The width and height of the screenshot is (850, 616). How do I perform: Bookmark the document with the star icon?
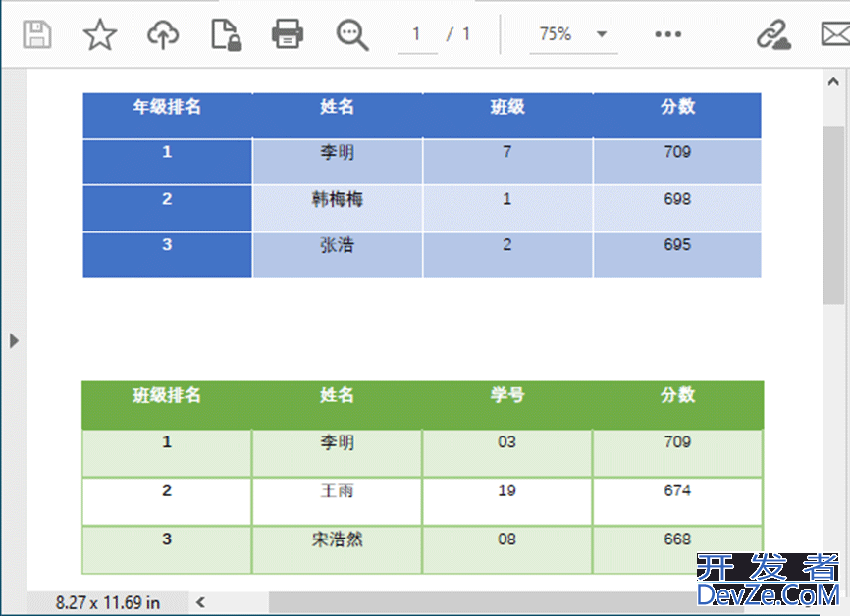click(100, 34)
